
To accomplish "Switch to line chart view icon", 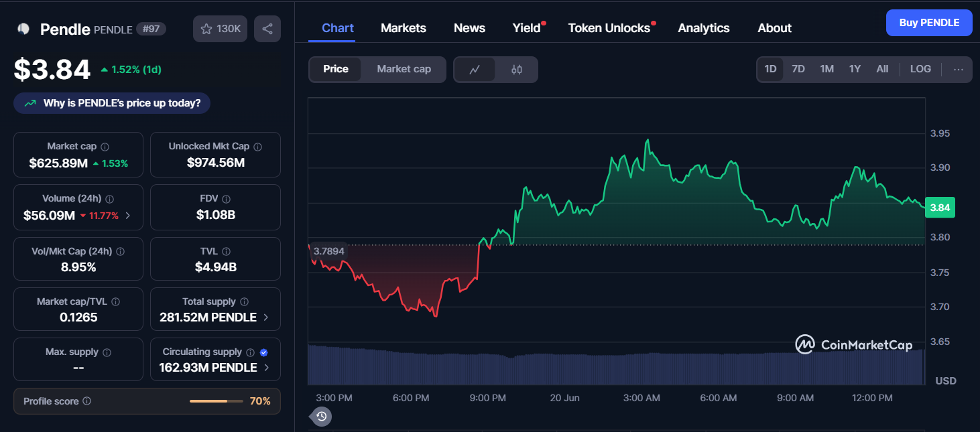I will point(475,69).
